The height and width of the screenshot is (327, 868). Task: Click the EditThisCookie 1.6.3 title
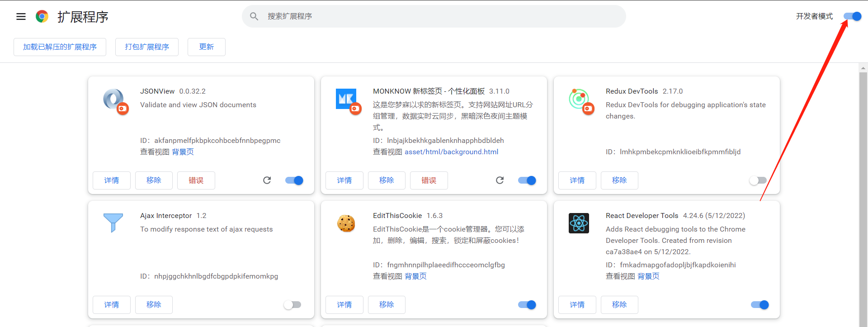408,216
